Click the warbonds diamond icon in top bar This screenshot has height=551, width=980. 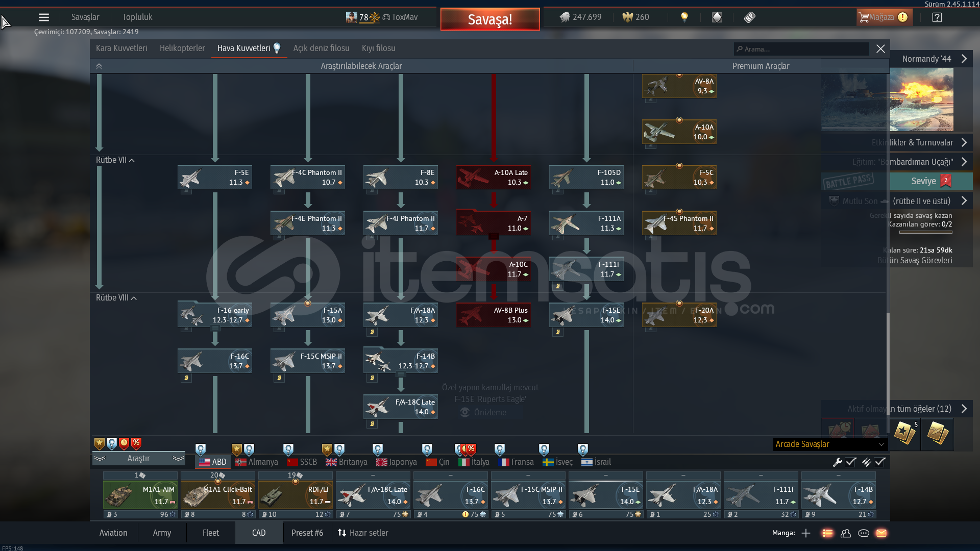[x=717, y=17]
